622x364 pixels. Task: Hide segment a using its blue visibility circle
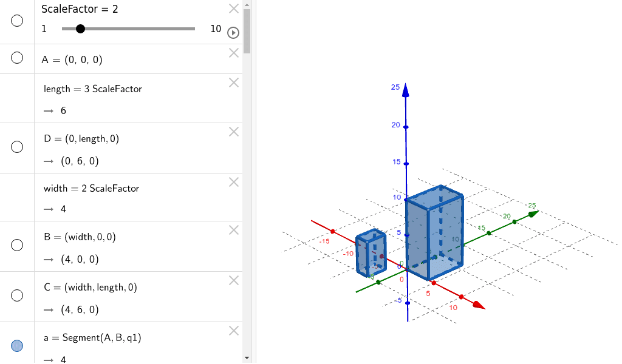16,345
